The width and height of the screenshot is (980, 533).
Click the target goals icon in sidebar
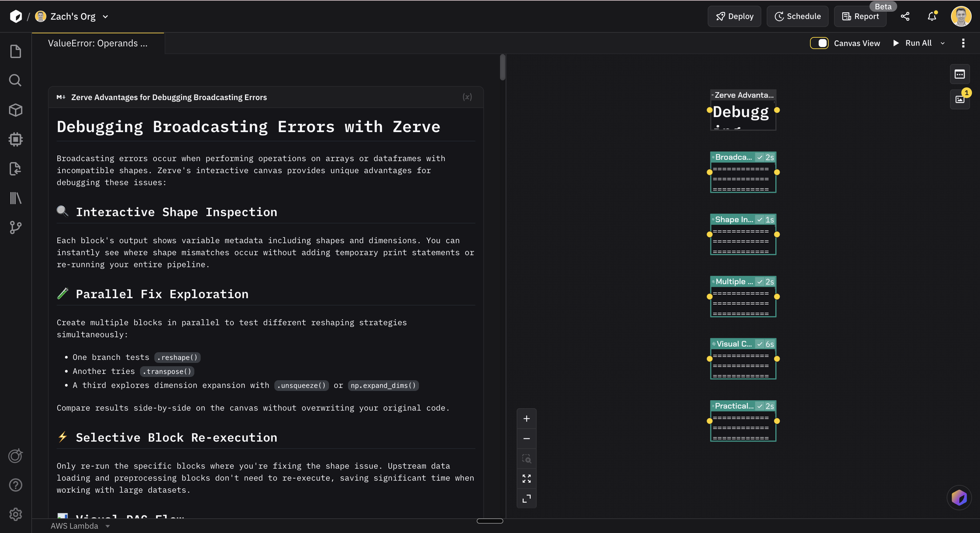coord(16,456)
